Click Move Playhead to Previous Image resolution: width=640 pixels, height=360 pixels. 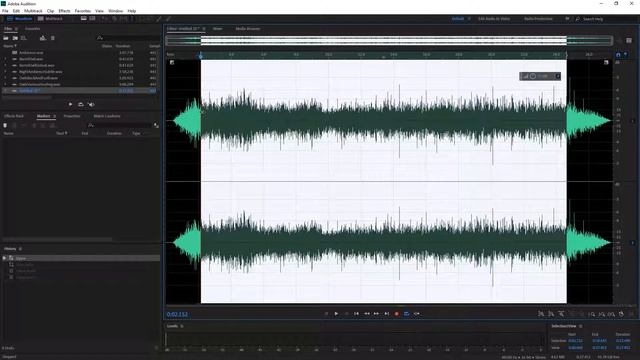click(x=356, y=314)
